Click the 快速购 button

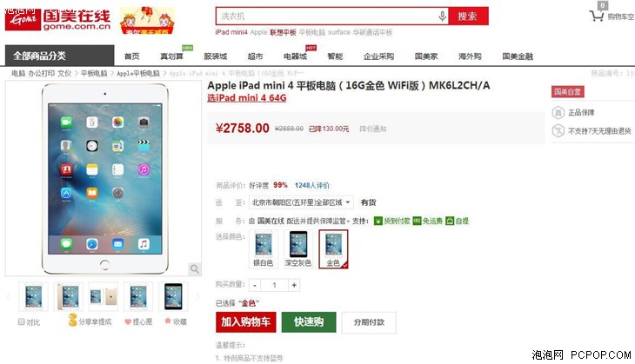309,322
